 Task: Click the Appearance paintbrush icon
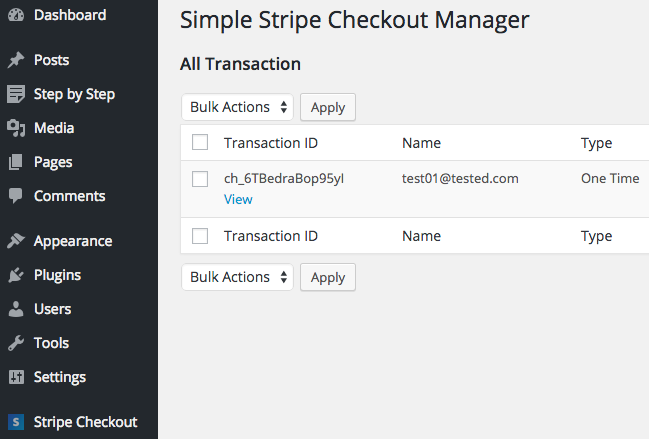[16, 241]
